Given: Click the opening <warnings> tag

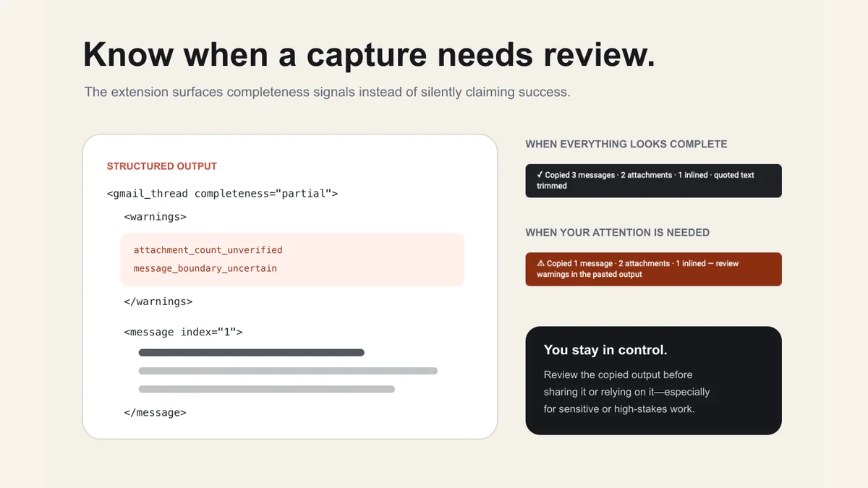Looking at the screenshot, I should tap(155, 217).
